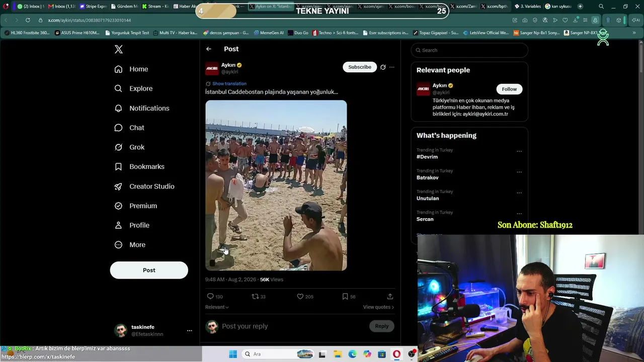Viewport: 644px width, 362px height.
Task: Open Notifications in the sidebar
Action: (x=141, y=108)
